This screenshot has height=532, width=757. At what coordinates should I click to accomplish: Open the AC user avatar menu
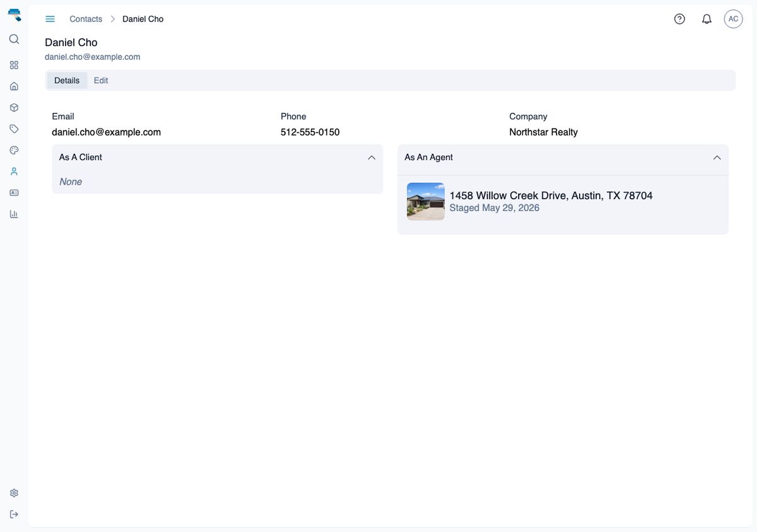click(733, 19)
